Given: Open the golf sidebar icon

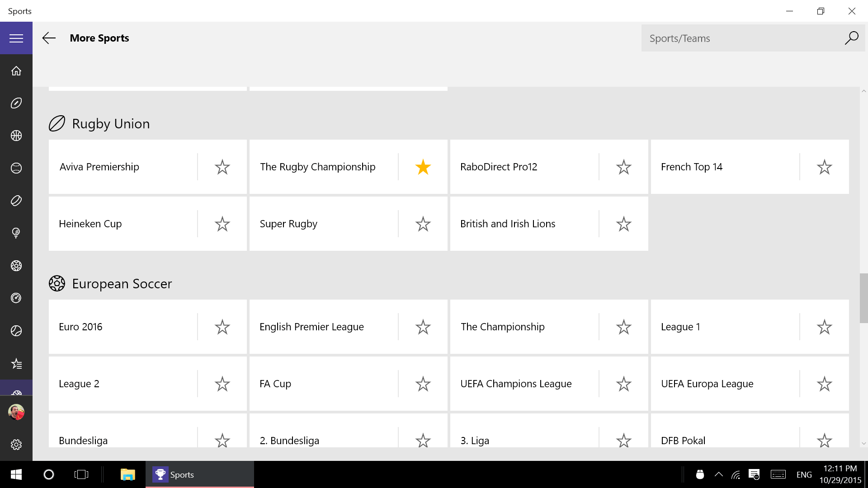Looking at the screenshot, I should pos(16,233).
